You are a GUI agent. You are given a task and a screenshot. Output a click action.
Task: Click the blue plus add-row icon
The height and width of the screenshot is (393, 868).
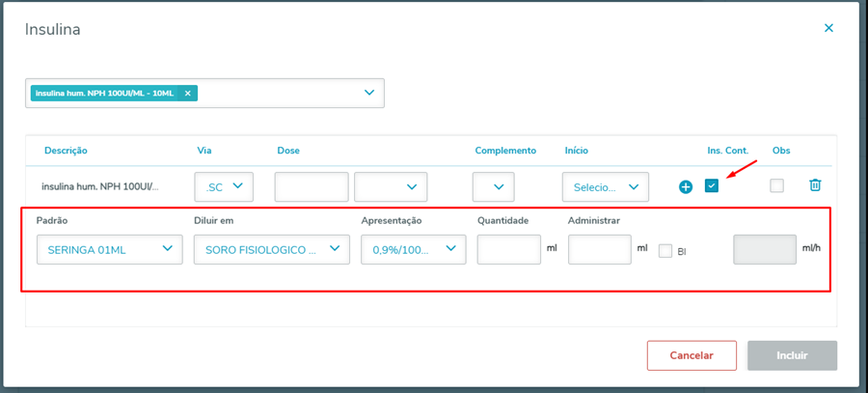(686, 187)
